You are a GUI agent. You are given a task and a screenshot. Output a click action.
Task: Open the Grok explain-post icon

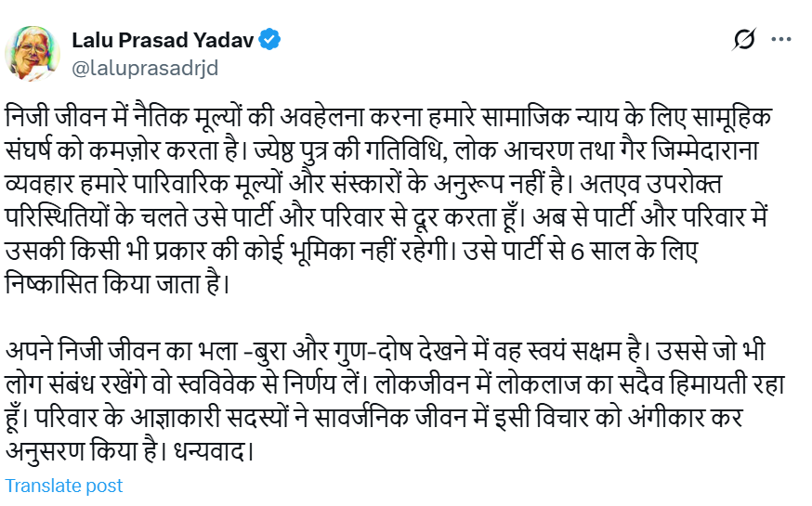pyautogui.click(x=744, y=39)
